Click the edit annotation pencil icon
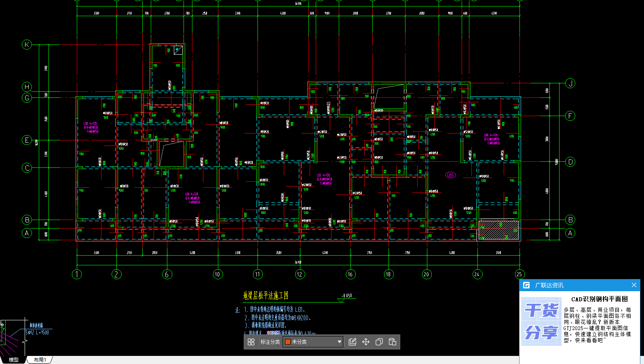 coord(353,342)
